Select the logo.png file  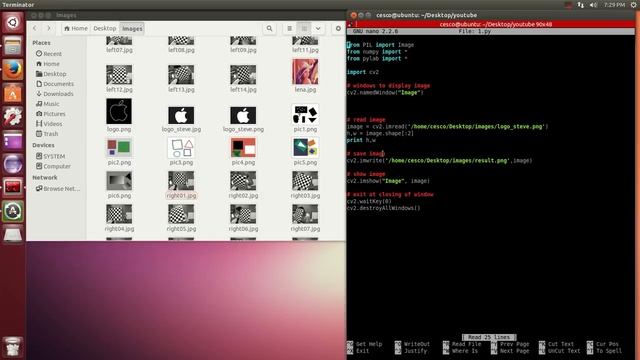pos(119,116)
